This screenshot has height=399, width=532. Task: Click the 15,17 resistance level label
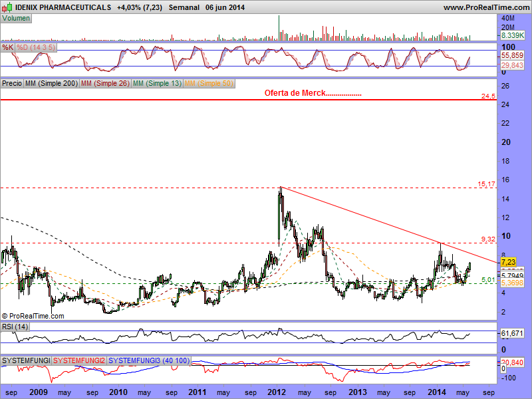click(x=487, y=184)
